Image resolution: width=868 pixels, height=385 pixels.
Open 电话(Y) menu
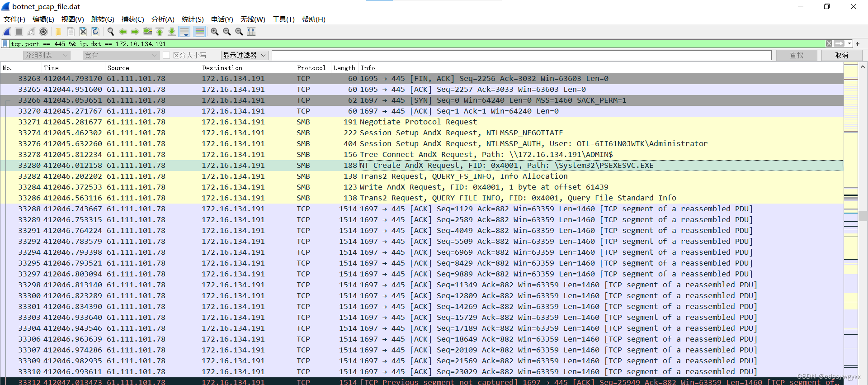point(222,19)
